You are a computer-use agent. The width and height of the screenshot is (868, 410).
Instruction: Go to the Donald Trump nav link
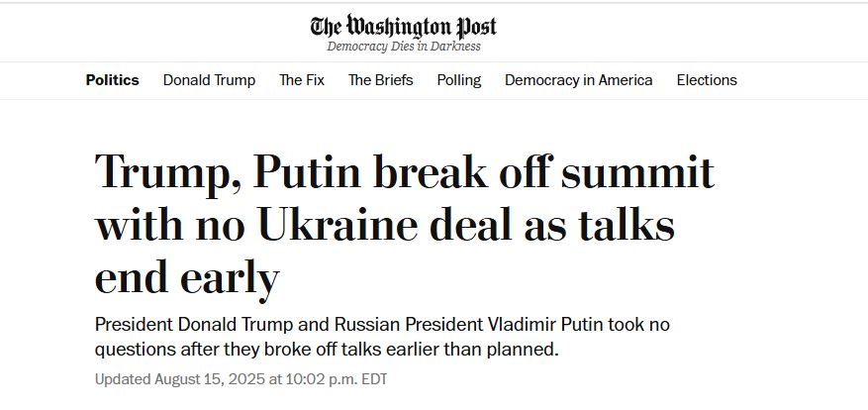pyautogui.click(x=209, y=80)
